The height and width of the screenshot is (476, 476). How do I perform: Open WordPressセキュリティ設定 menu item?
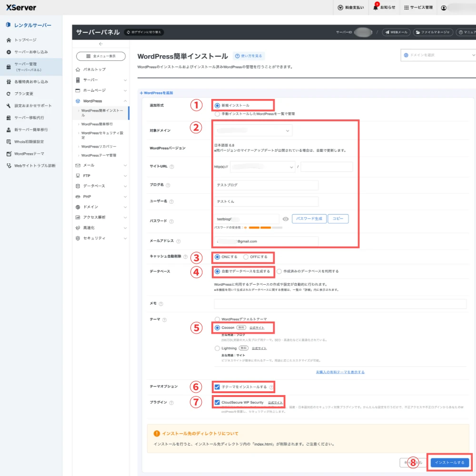tap(102, 135)
